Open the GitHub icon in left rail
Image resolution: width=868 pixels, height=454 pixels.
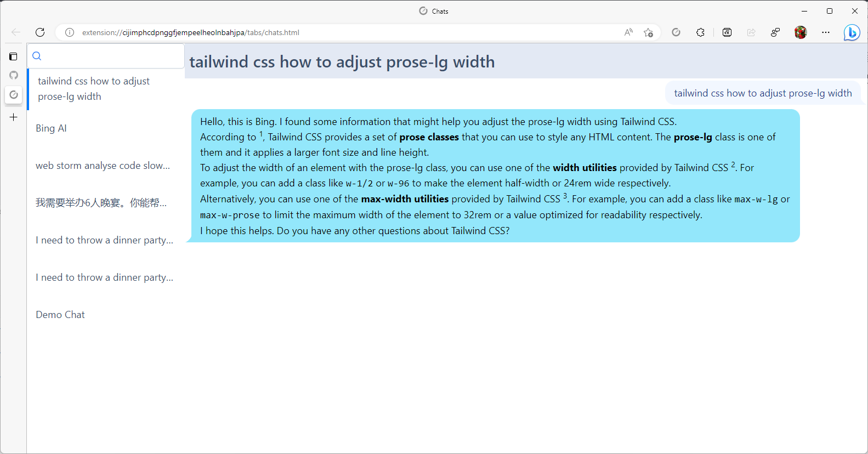14,75
